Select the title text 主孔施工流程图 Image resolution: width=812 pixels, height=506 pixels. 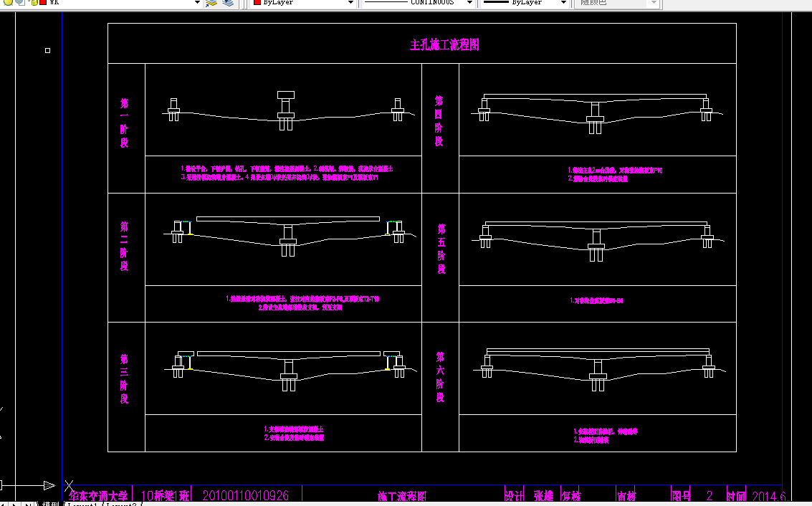[x=444, y=44]
